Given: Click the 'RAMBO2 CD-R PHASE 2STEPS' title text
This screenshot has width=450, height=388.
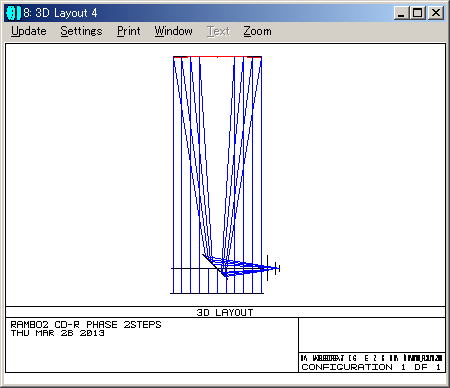Looking at the screenshot, I should click(x=86, y=325).
